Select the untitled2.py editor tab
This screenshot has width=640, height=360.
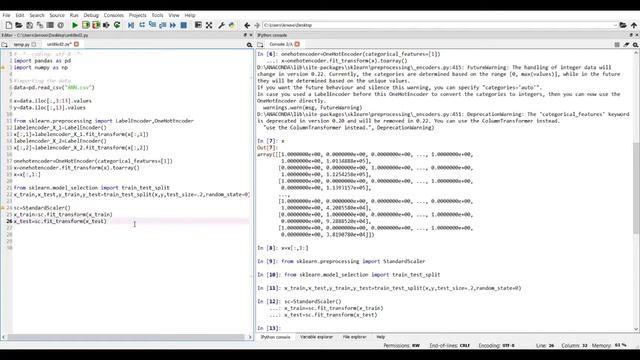coord(59,44)
